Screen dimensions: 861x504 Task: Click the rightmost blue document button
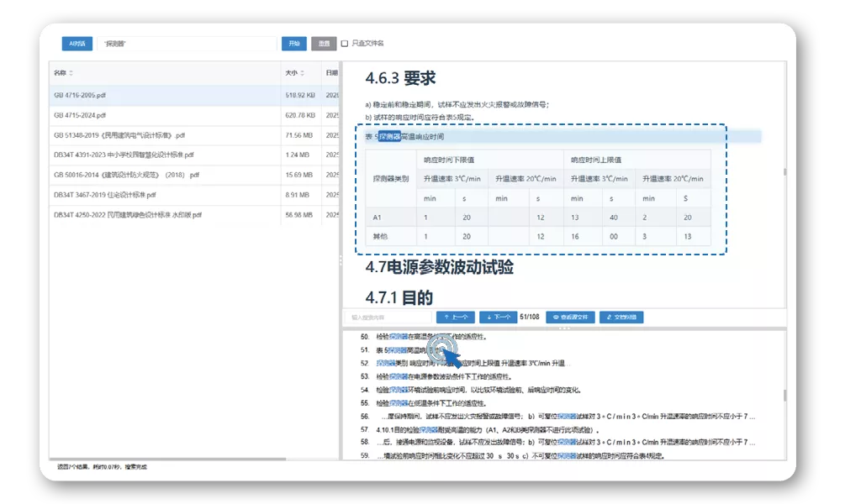click(x=621, y=317)
